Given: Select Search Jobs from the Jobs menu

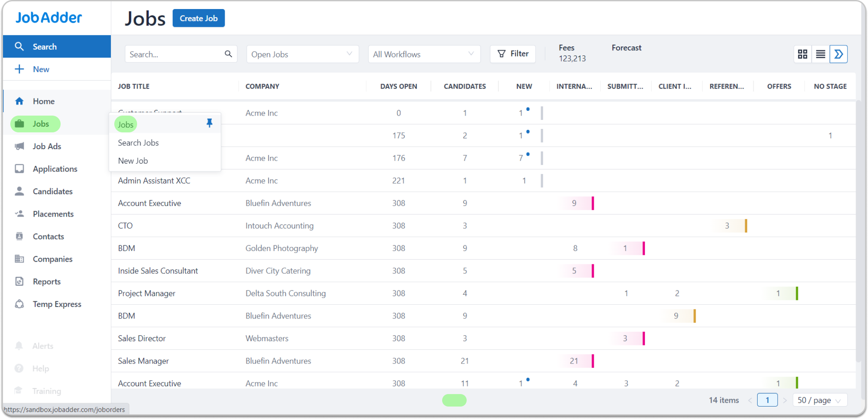Looking at the screenshot, I should (138, 142).
